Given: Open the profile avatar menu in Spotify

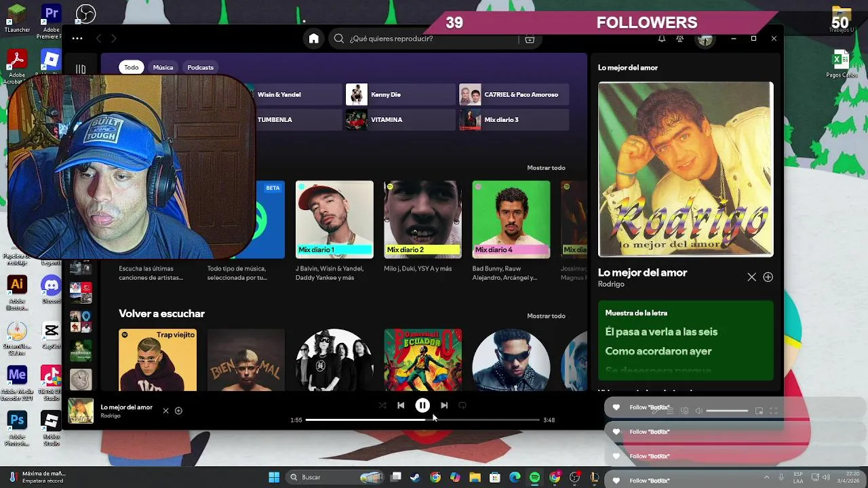Looking at the screenshot, I should (x=705, y=39).
